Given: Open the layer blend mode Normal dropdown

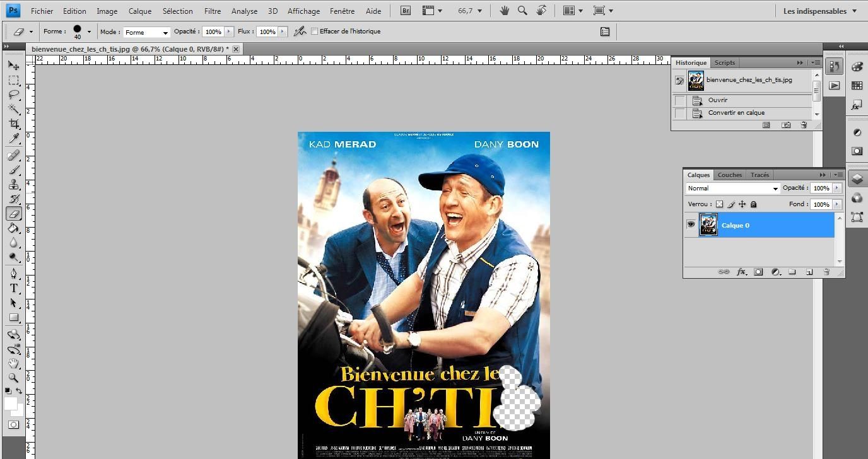Looking at the screenshot, I should pyautogui.click(x=733, y=189).
